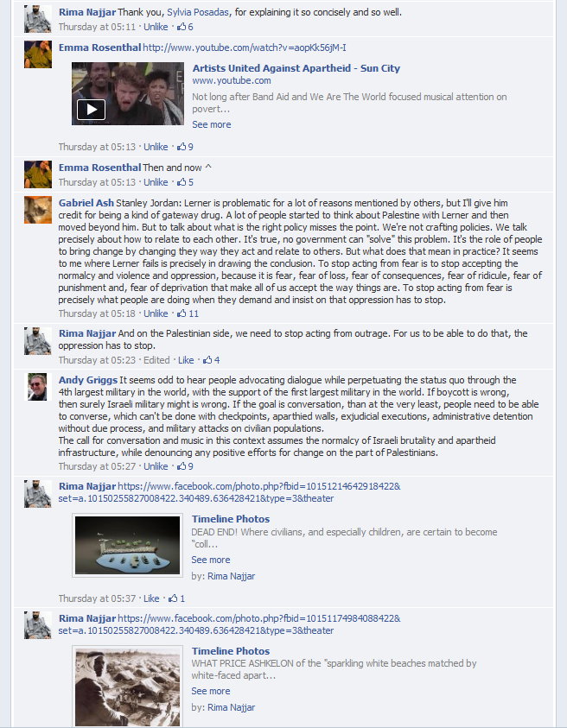
Task: Open Gabriel Ash's profile picture
Action: (38, 210)
